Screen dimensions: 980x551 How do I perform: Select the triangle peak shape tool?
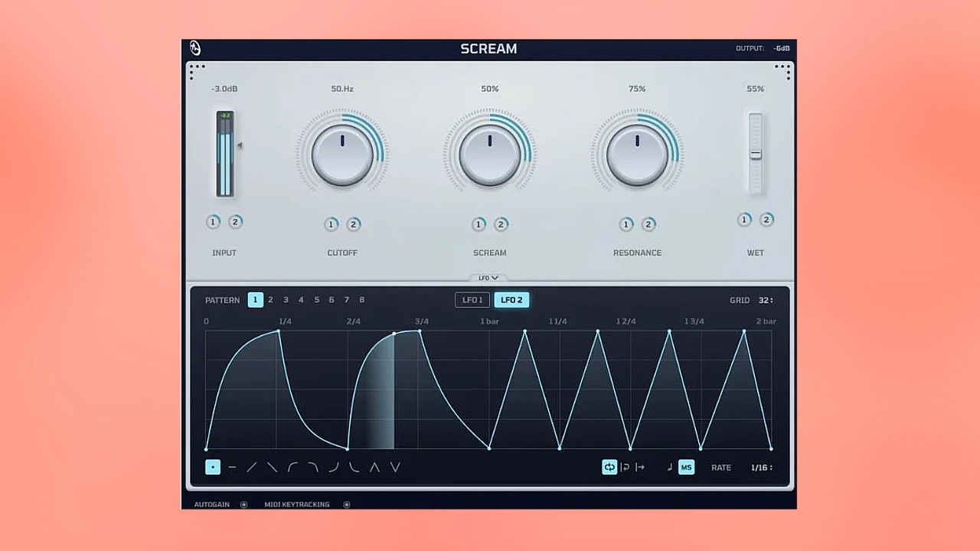[374, 467]
